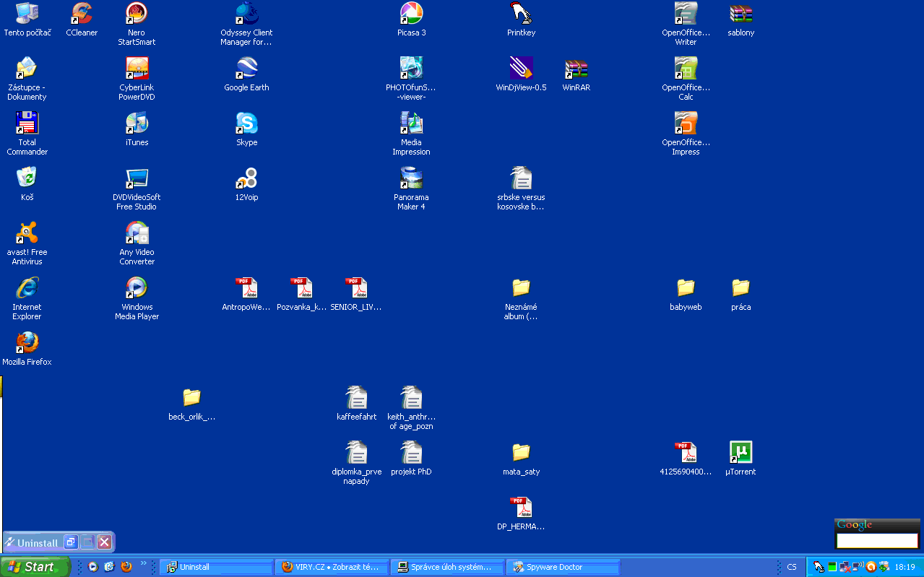Viewport: 924px width, 577px height.
Task: Click the avast tray icon in system tray
Action: [x=871, y=567]
